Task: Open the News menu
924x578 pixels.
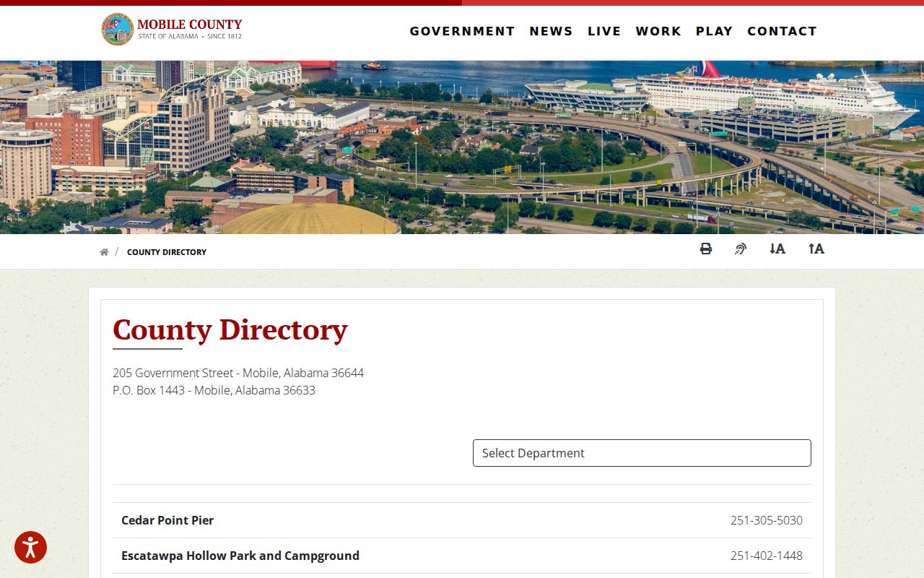Action: tap(552, 31)
